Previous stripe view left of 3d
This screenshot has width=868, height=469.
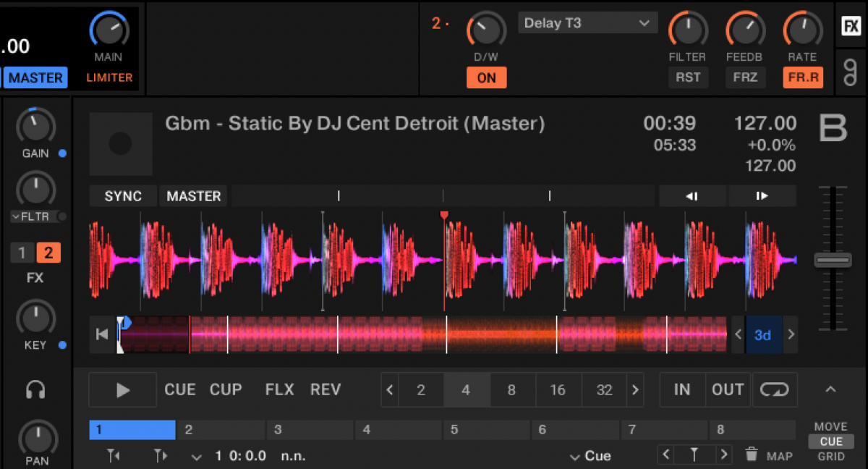click(x=739, y=334)
